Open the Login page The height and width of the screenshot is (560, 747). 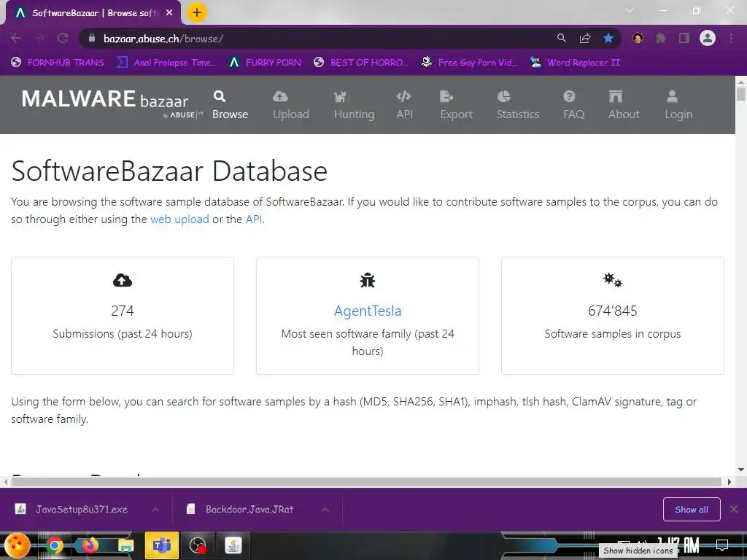click(678, 106)
